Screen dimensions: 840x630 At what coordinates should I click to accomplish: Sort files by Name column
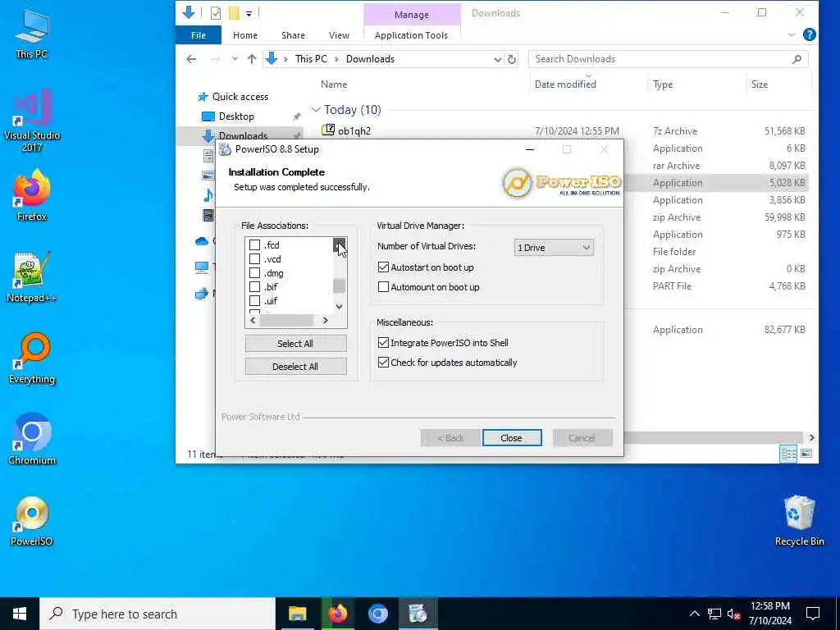tap(334, 84)
